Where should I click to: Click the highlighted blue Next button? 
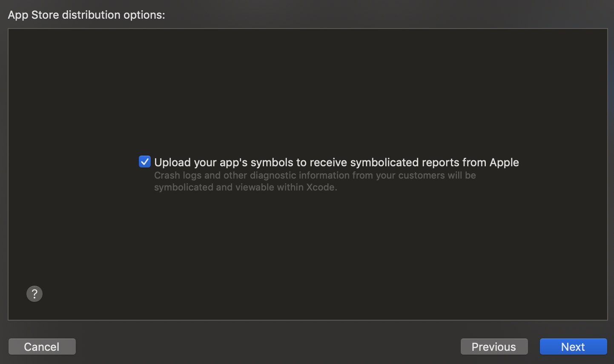point(573,347)
